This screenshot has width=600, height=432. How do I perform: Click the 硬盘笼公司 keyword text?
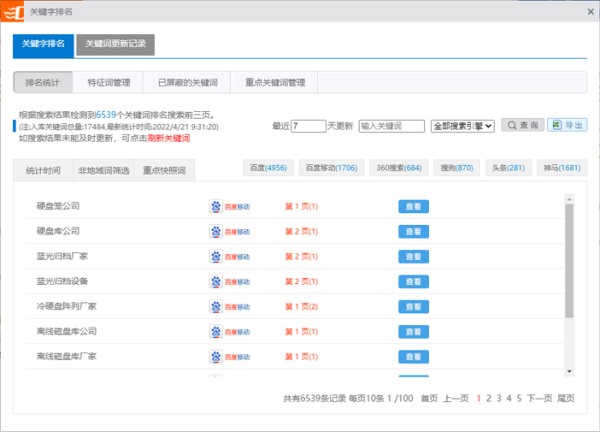pyautogui.click(x=58, y=206)
